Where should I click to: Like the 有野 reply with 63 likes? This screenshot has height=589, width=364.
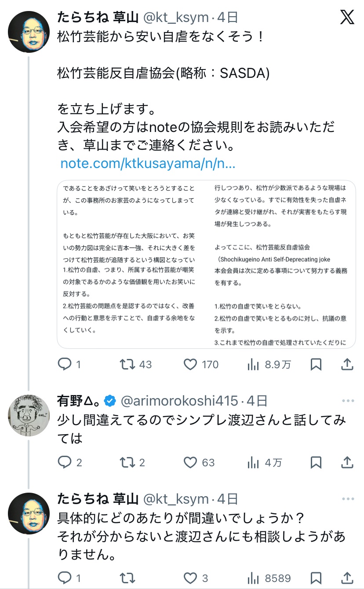point(190,462)
